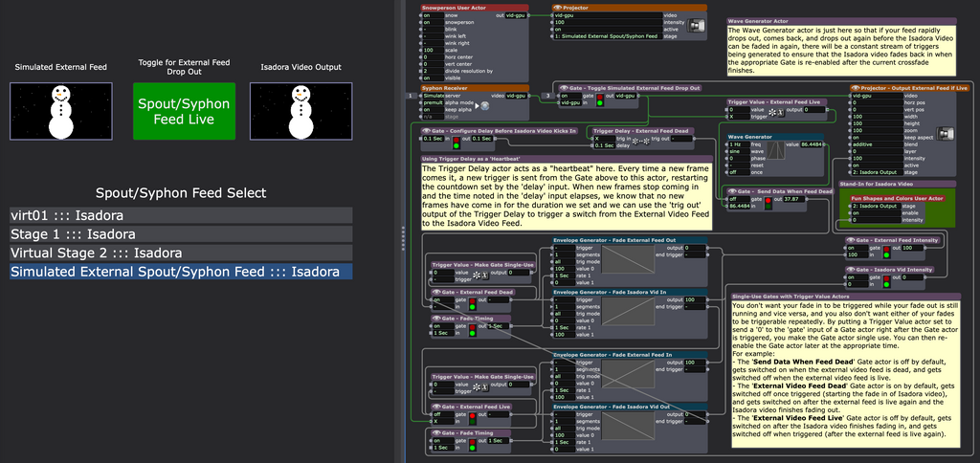Select virt01 ::: Isadora feed
The width and height of the screenshot is (980, 463).
coord(181,215)
